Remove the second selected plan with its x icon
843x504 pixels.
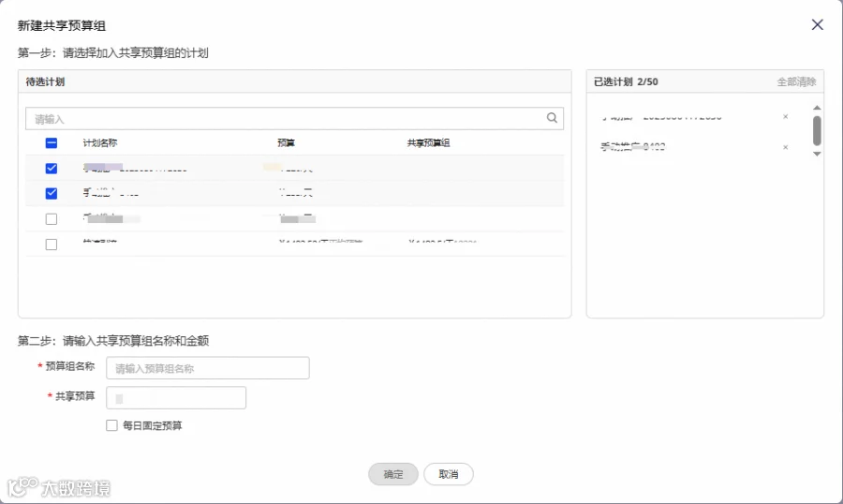click(786, 147)
